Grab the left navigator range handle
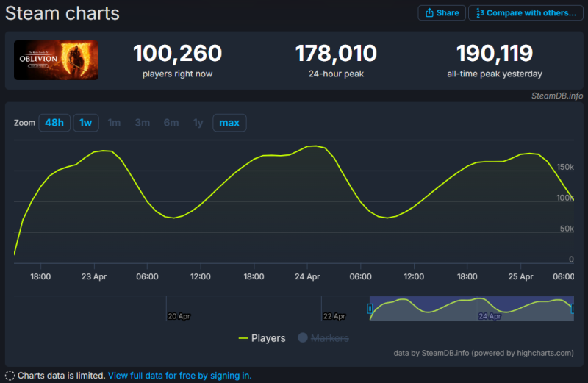Screen dimensions: 588x383 click(370, 309)
